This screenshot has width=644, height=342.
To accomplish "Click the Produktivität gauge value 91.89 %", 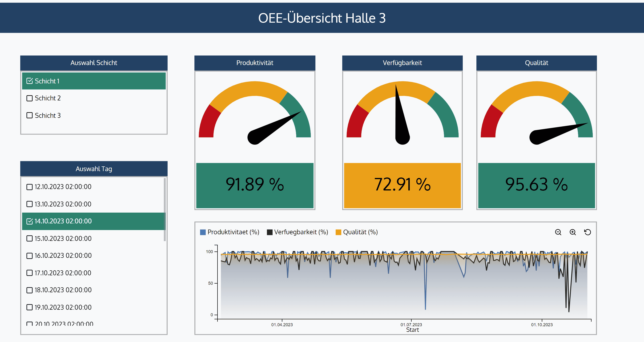I will click(254, 185).
